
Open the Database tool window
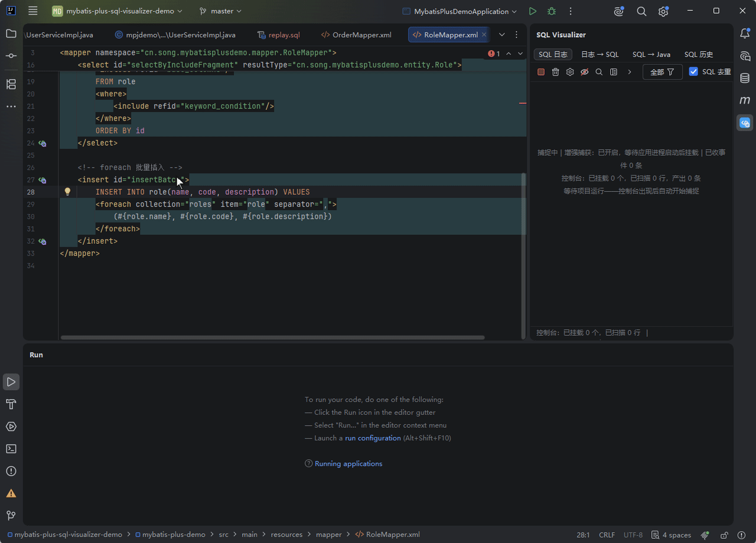click(x=745, y=78)
